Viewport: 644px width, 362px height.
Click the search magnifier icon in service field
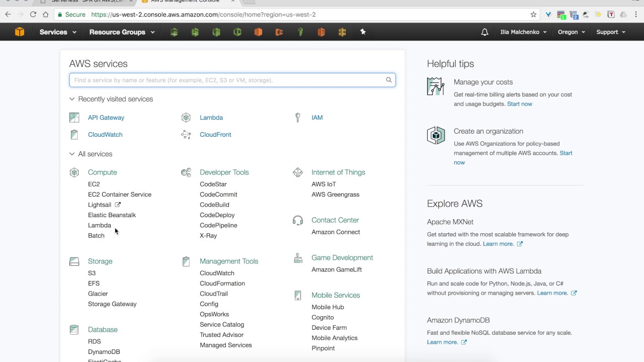389,80
